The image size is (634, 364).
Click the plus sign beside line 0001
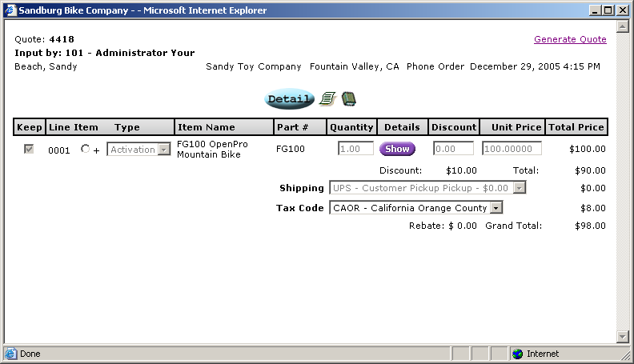[x=97, y=150]
